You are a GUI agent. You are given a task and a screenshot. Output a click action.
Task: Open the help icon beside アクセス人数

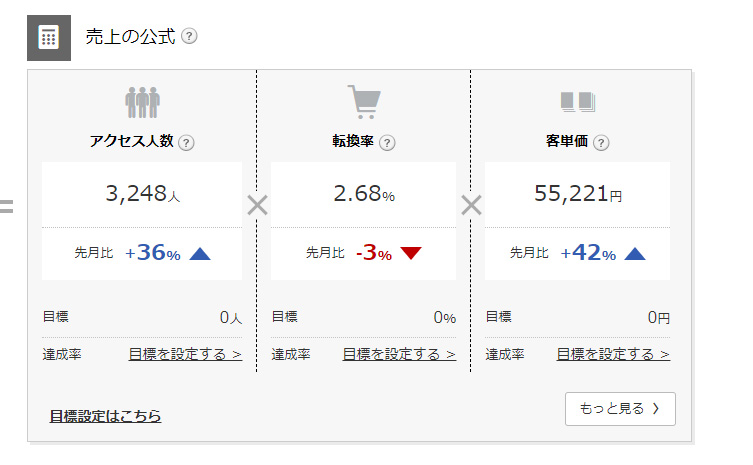pyautogui.click(x=186, y=143)
